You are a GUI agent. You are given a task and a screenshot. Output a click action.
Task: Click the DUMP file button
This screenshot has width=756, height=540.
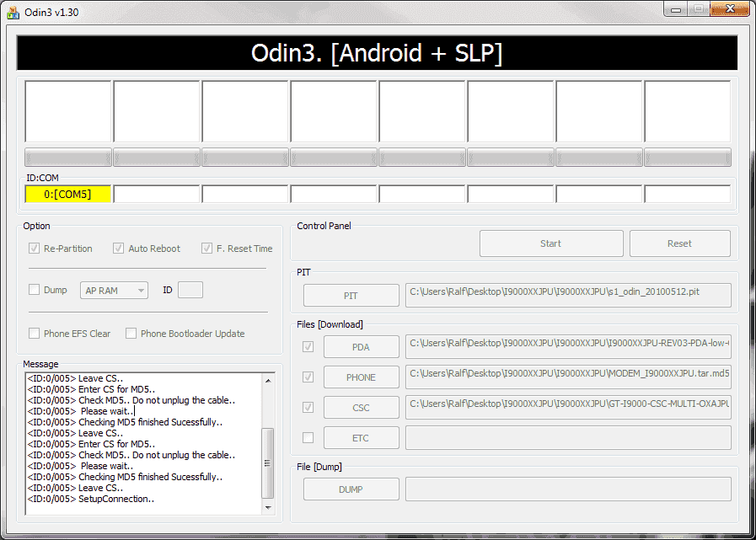point(351,489)
